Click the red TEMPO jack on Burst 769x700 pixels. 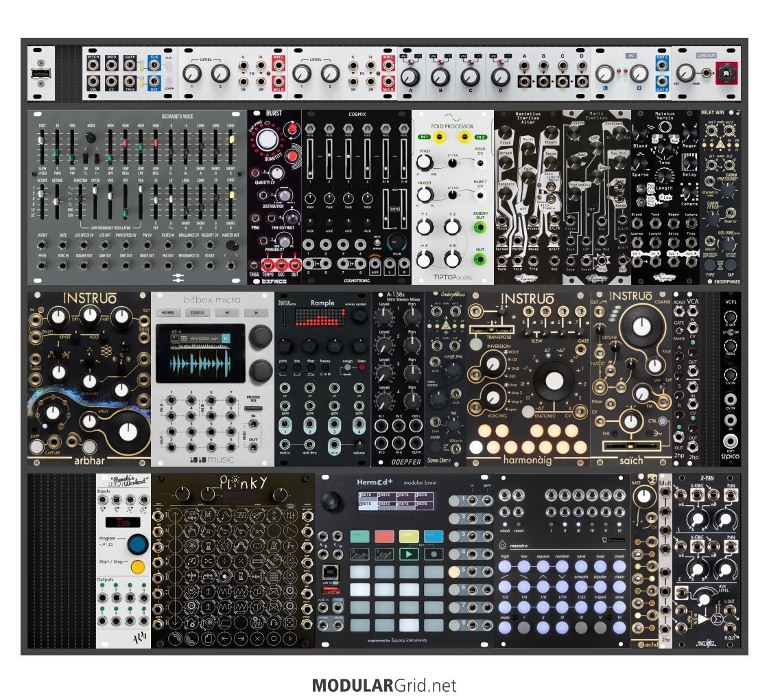pos(268,265)
